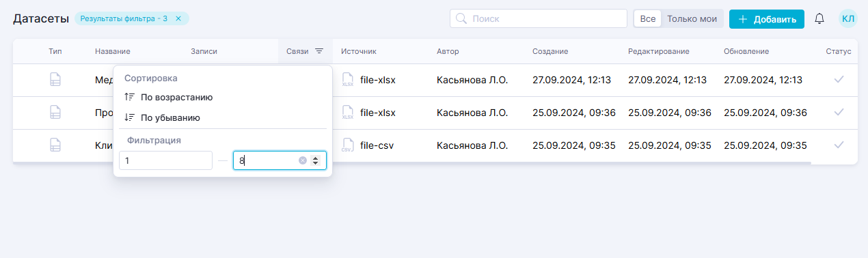Click the xlsx file icon in first row
The image size is (868, 258).
point(347,81)
